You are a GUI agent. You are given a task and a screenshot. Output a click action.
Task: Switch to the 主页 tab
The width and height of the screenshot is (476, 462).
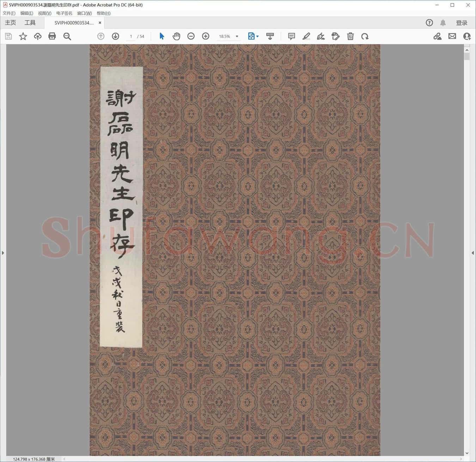pos(10,23)
